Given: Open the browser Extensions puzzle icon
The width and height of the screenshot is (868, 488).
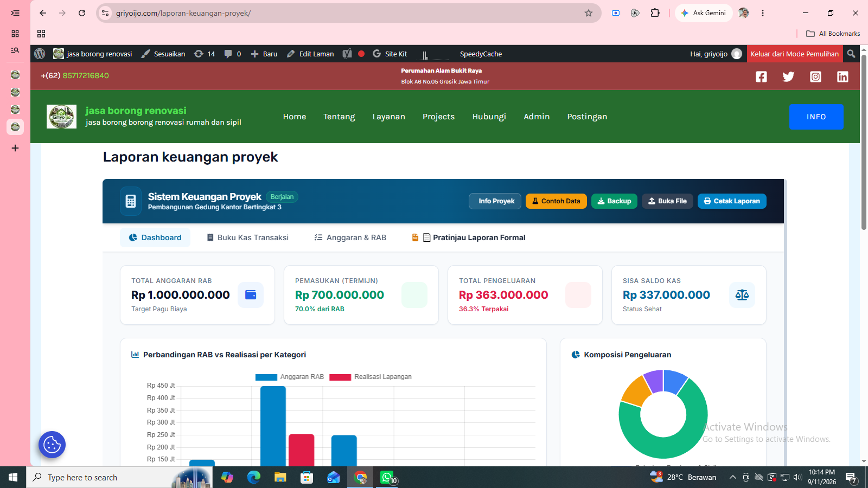Looking at the screenshot, I should pyautogui.click(x=655, y=13).
